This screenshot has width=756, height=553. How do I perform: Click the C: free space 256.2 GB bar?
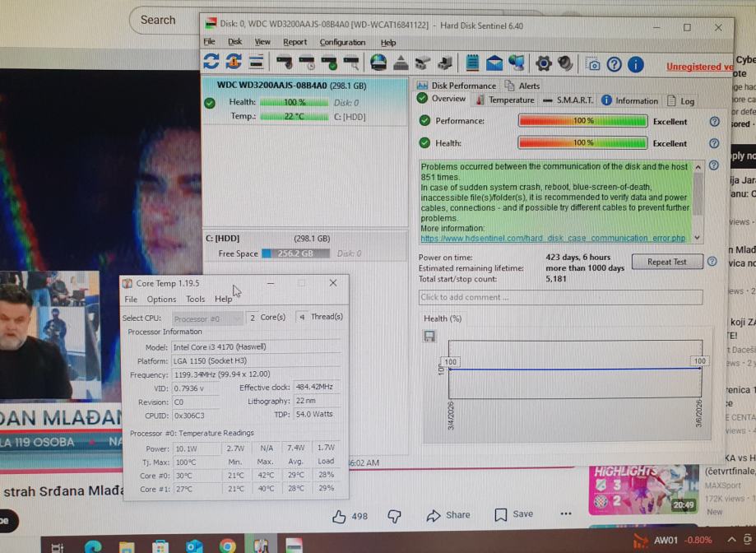295,253
